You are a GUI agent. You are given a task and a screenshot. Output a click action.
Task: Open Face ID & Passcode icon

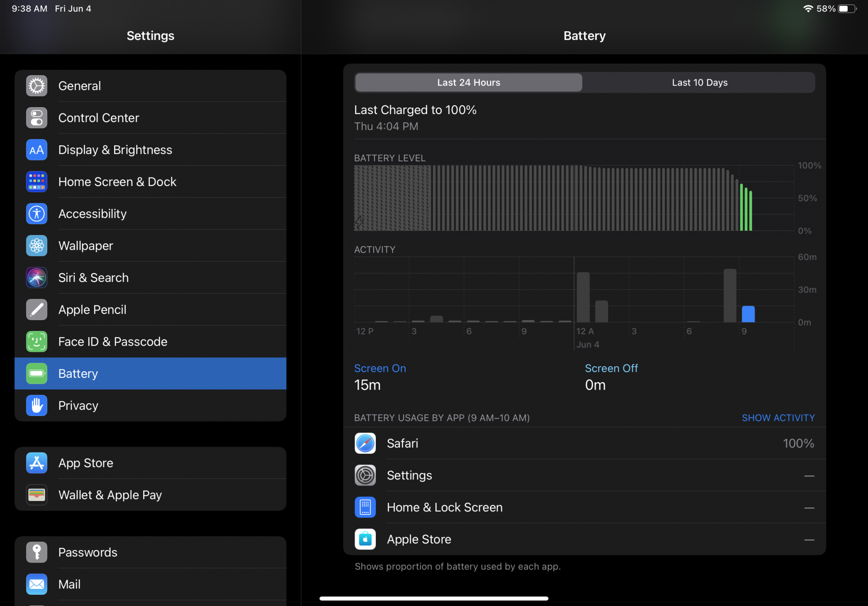37,342
